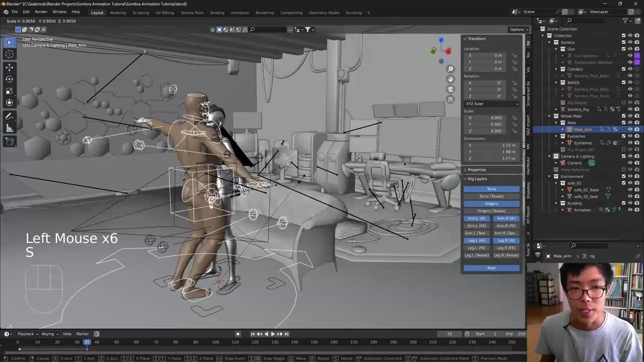This screenshot has height=362, width=644.
Task: Toggle camera view with camera icon
Action: (450, 89)
